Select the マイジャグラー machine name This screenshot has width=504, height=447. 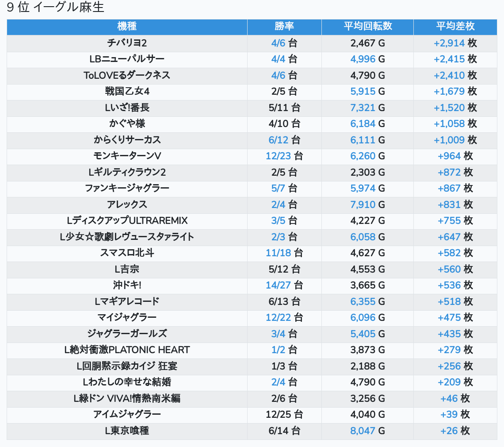click(127, 318)
